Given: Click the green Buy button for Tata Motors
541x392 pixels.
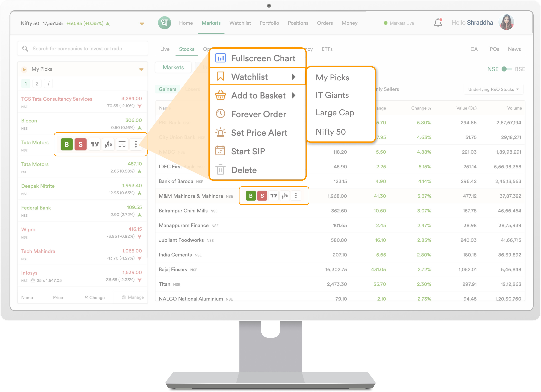Looking at the screenshot, I should [x=67, y=144].
